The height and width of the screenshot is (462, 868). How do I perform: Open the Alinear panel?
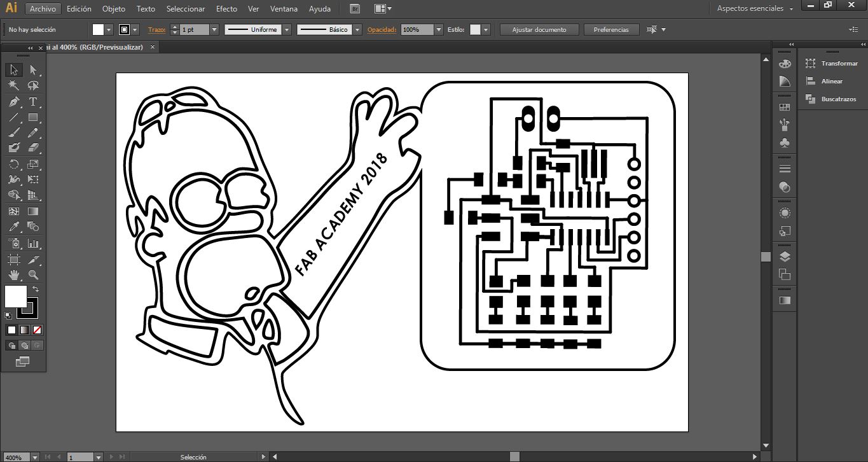[824, 81]
